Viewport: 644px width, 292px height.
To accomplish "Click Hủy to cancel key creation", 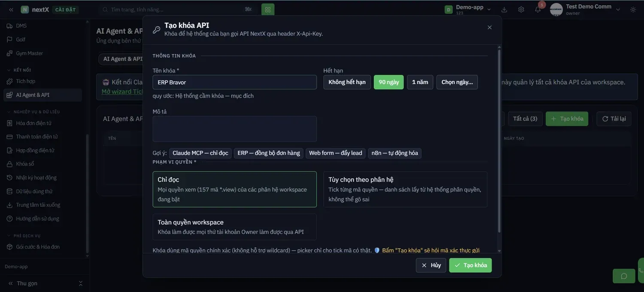I will pyautogui.click(x=431, y=265).
